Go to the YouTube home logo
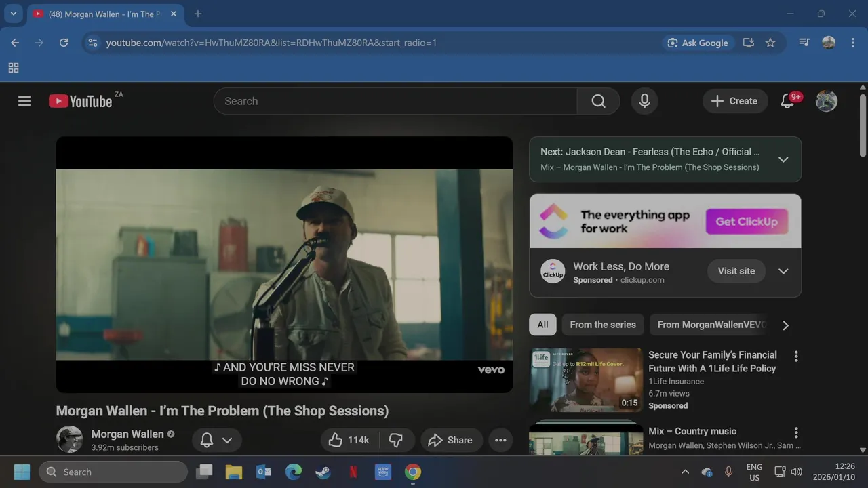868x488 pixels. pos(80,101)
